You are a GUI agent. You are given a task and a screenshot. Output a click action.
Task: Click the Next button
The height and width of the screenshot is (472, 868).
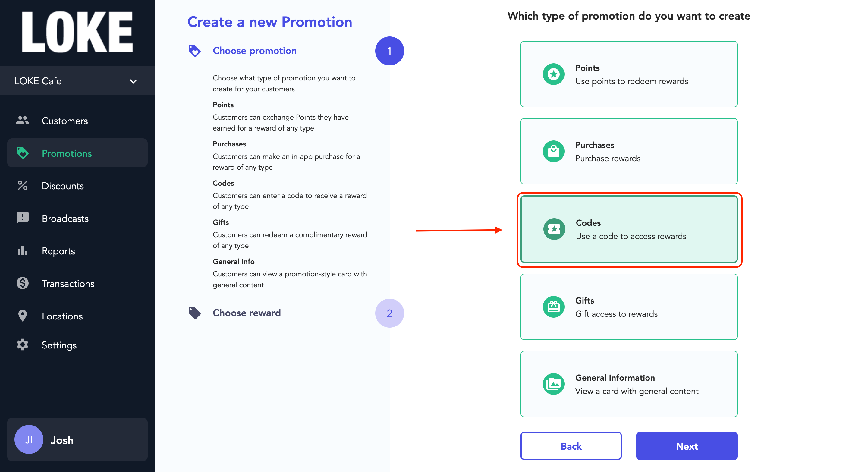point(687,446)
